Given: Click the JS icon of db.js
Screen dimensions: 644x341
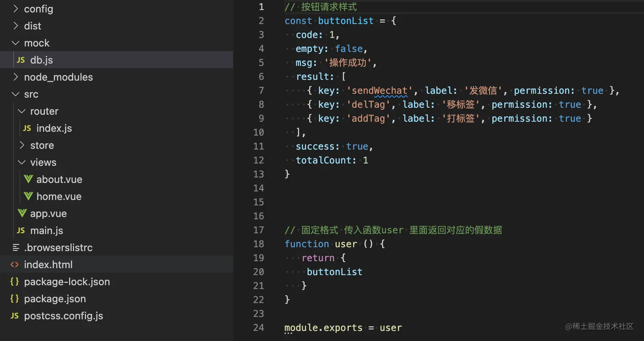Looking at the screenshot, I should 20,60.
